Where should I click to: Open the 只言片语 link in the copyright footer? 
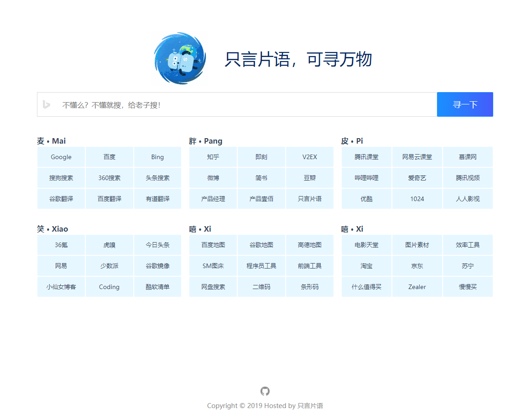pyautogui.click(x=312, y=405)
